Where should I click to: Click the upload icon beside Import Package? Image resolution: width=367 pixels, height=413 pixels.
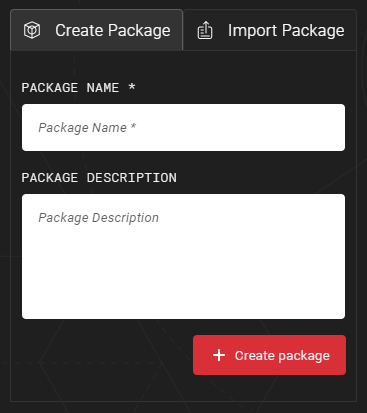tap(205, 30)
